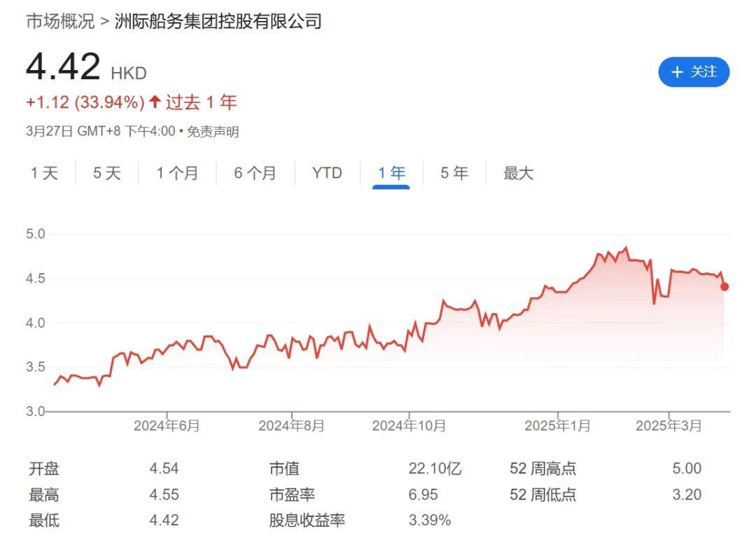Click the 52 周高点 value 5.00
The width and height of the screenshot is (756, 547).
pos(687,469)
